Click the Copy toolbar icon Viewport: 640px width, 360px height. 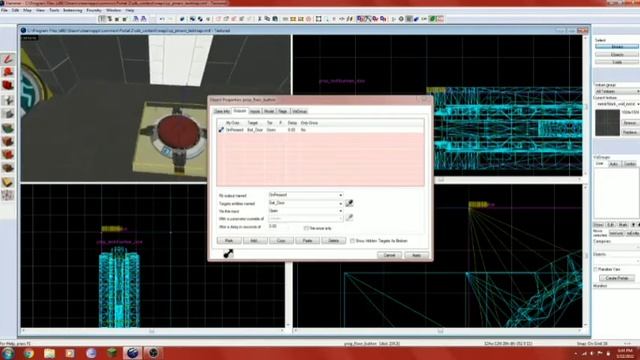(267, 19)
